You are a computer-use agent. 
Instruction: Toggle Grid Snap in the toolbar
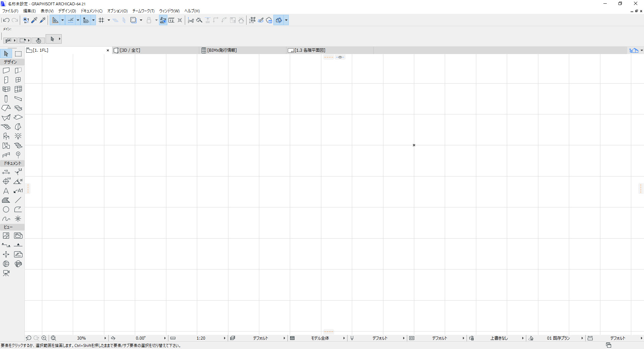[x=102, y=20]
